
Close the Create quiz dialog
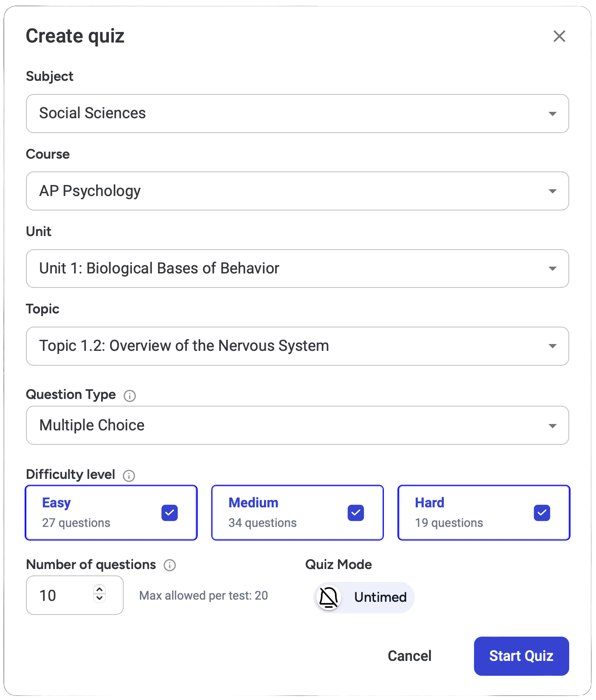[x=559, y=36]
